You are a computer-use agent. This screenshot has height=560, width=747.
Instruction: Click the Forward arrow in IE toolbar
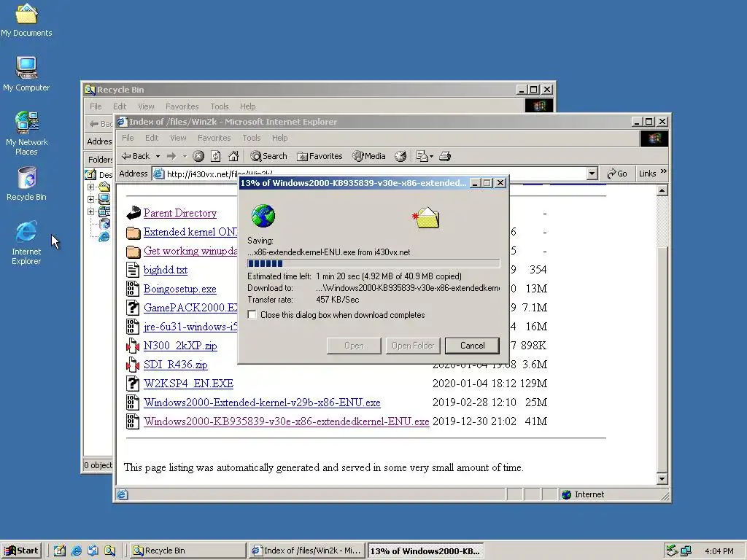171,156
